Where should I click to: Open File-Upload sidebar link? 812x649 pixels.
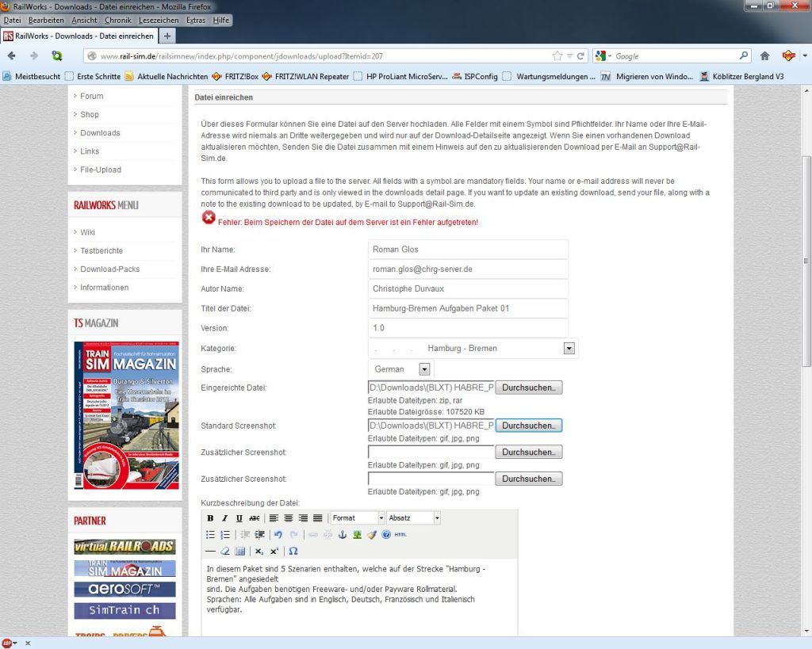click(101, 170)
